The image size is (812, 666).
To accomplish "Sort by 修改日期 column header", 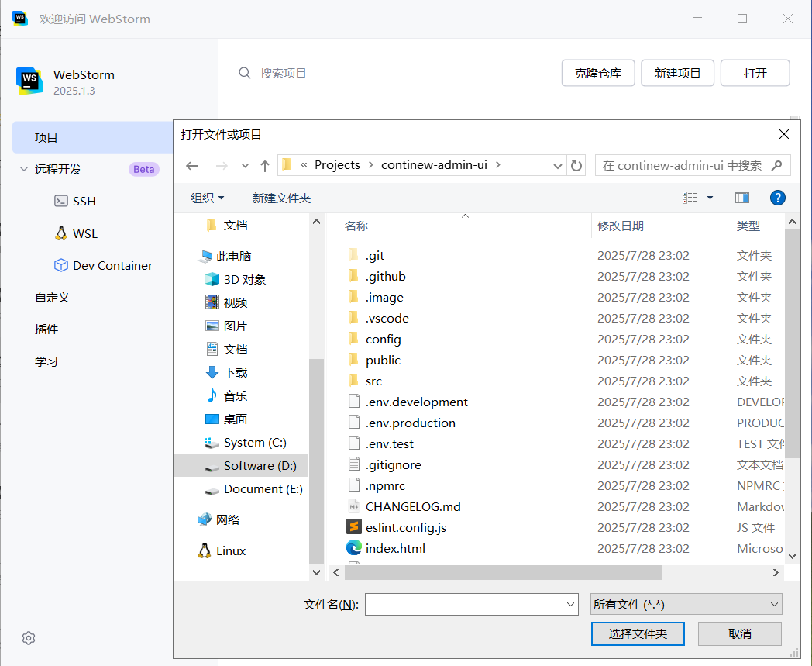I will pyautogui.click(x=621, y=226).
